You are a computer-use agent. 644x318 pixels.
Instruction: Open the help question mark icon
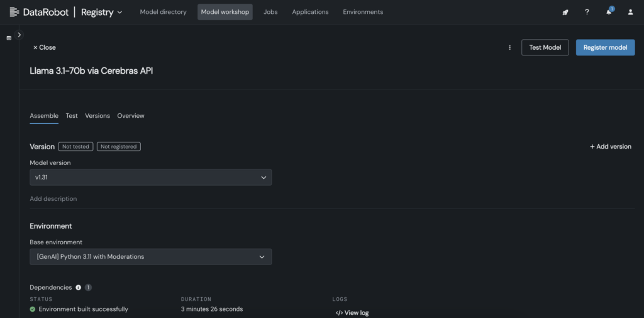pos(587,13)
